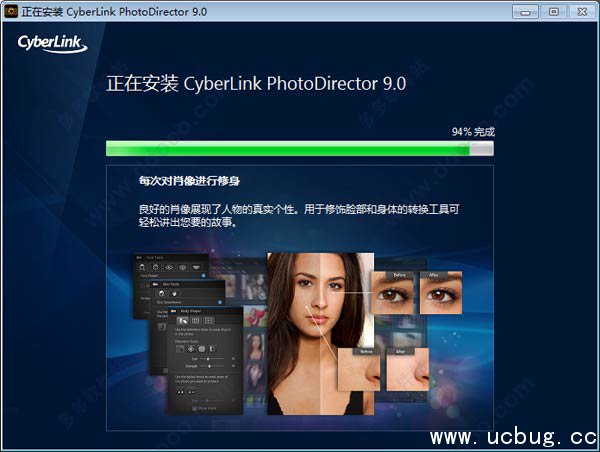Click the green installation progress bar
Screen dimensions: 600x452
[x=288, y=149]
